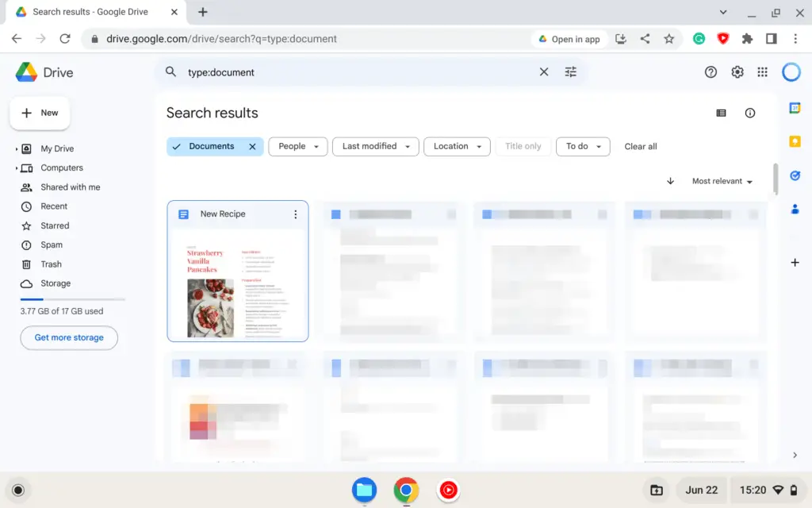
Task: Open Google Calendar in the side panel
Action: click(x=795, y=108)
